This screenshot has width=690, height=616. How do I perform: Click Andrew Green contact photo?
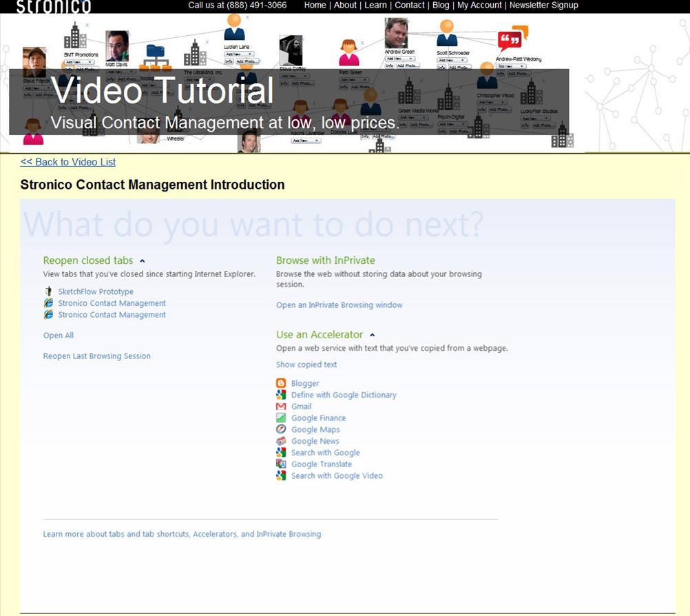[396, 33]
